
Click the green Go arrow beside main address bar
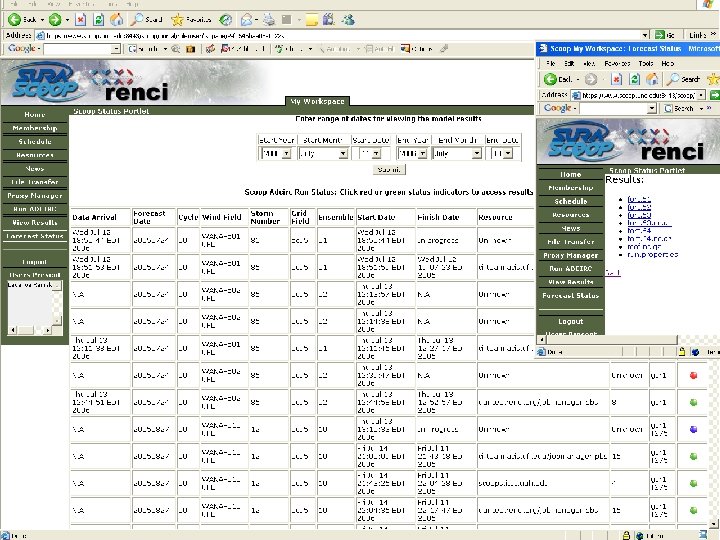pyautogui.click(x=660, y=35)
